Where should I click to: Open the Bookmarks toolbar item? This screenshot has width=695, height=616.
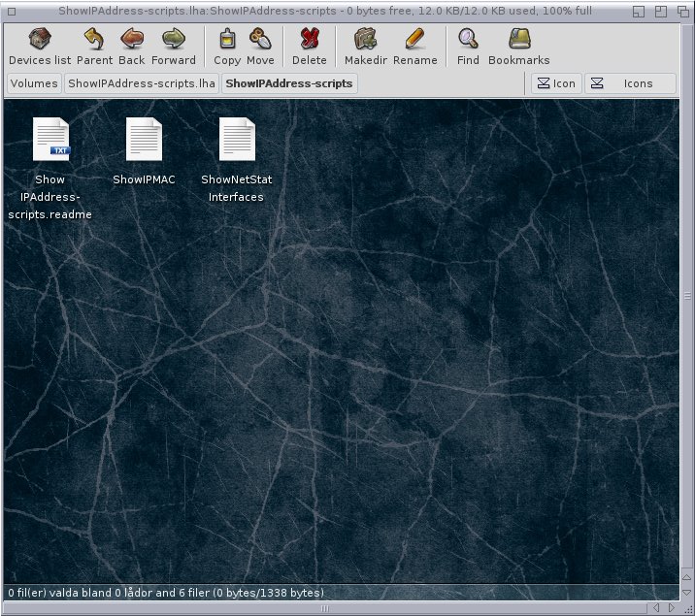click(x=519, y=47)
